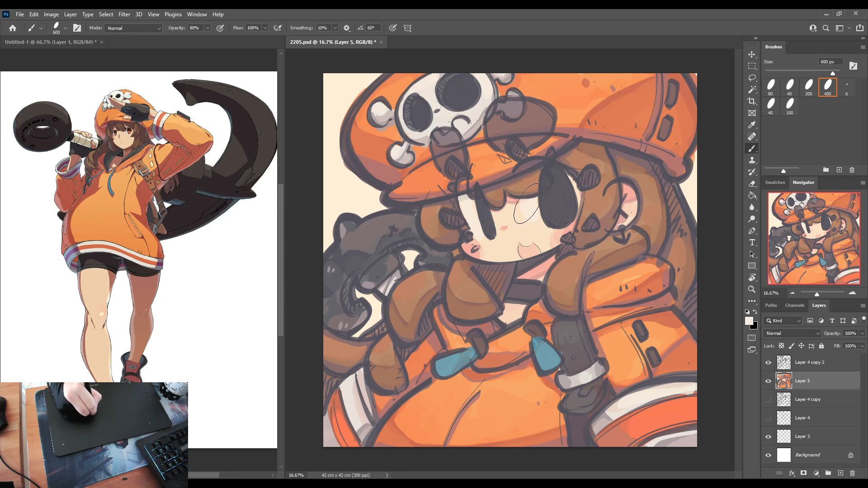This screenshot has height=488, width=868.
Task: Hide Layer 4 copy 2 visibility eye
Action: click(x=768, y=362)
